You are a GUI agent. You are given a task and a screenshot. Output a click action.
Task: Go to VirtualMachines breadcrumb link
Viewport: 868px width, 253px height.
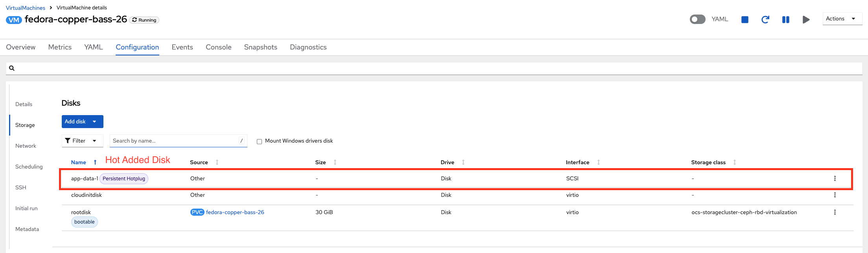(25, 8)
